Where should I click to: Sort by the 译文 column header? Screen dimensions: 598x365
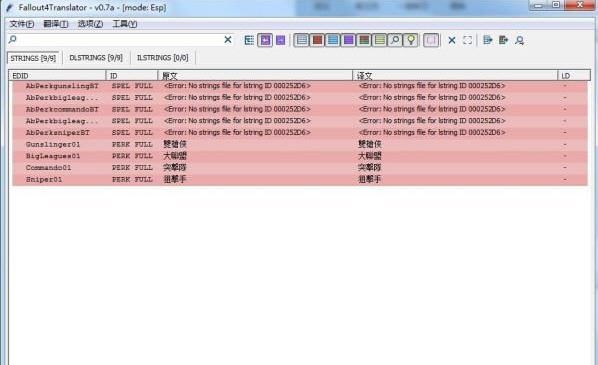[455, 76]
